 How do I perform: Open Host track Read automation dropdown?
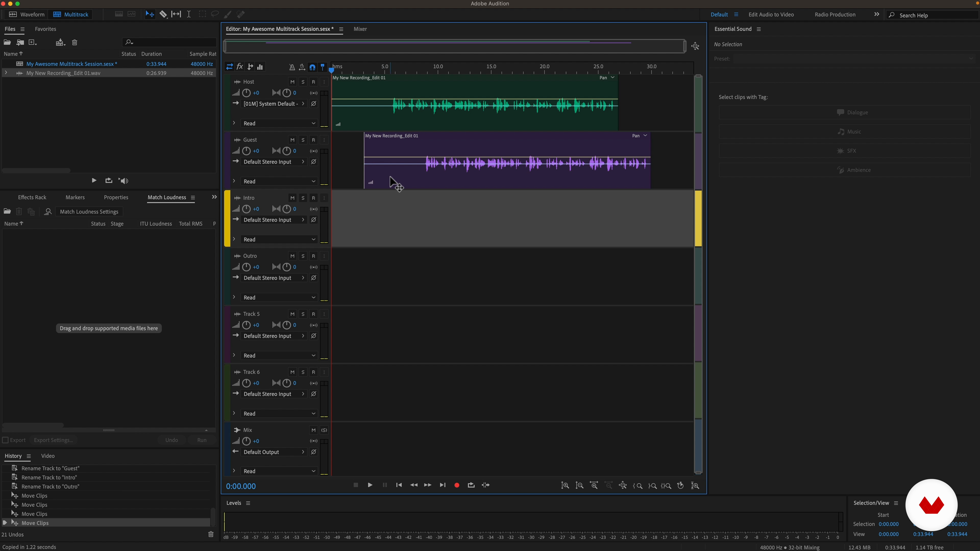coord(280,123)
